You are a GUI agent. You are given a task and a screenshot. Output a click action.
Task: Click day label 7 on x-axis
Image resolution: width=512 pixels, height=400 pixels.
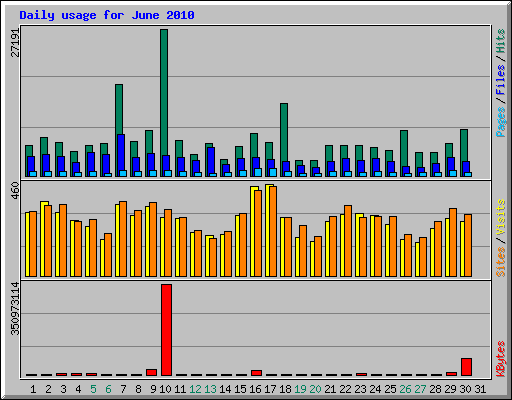coord(123,389)
